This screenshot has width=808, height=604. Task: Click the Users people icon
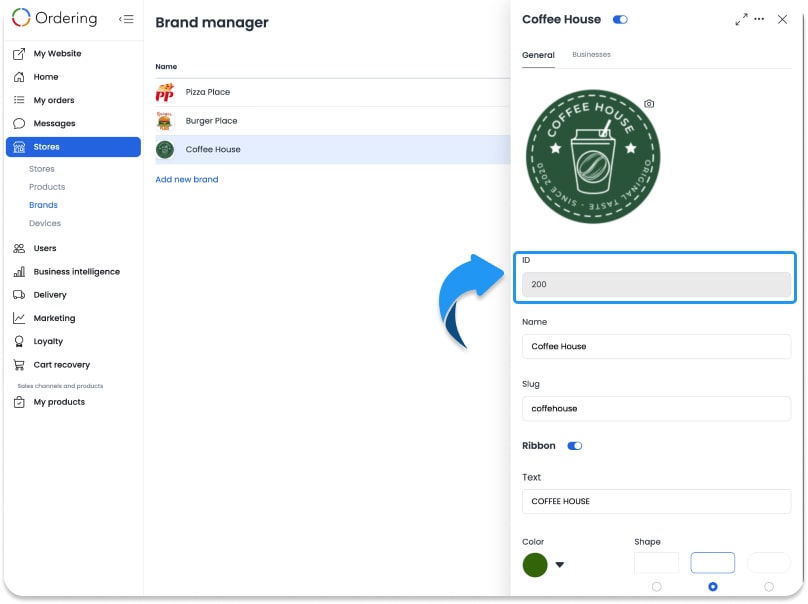pos(19,248)
